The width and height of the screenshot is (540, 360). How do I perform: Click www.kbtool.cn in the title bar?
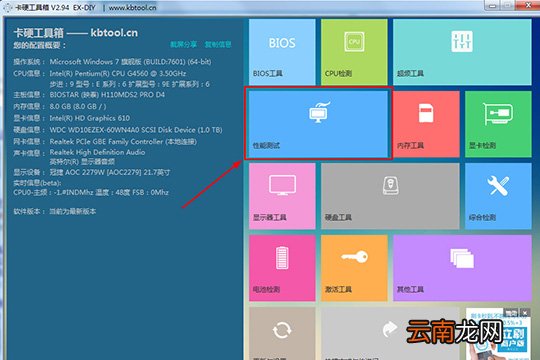[133, 7]
